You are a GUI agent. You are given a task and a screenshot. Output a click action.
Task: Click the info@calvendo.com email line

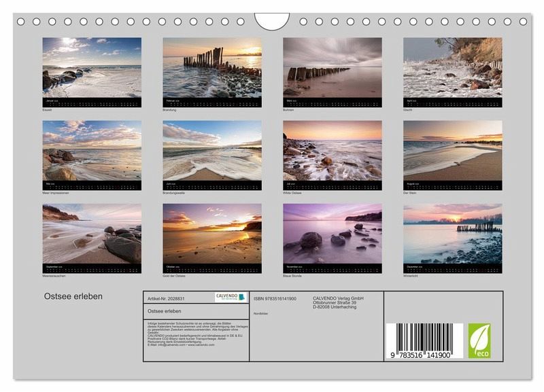[180, 344]
